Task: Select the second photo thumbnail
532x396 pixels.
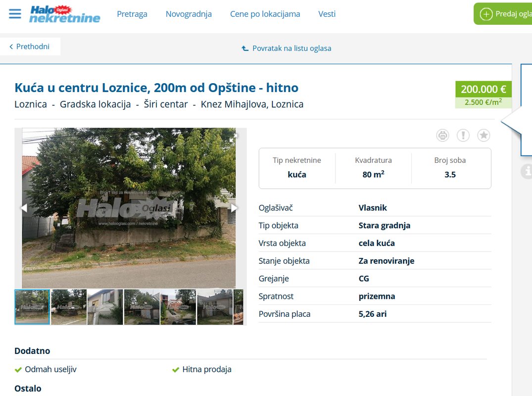Action: click(x=69, y=307)
